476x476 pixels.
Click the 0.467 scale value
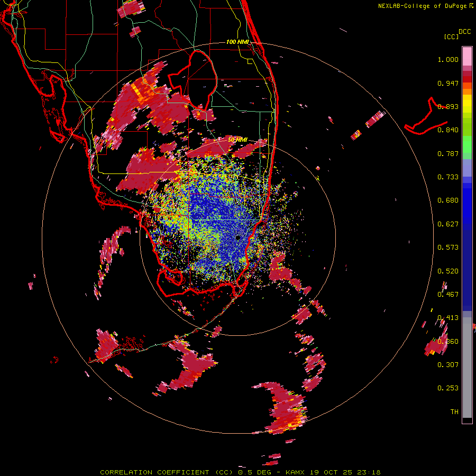(x=448, y=294)
